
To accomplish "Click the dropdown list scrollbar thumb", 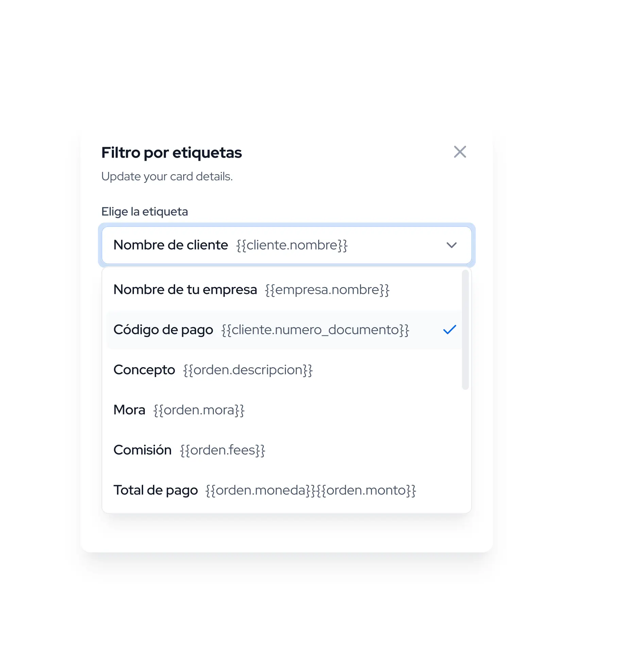I will click(465, 330).
